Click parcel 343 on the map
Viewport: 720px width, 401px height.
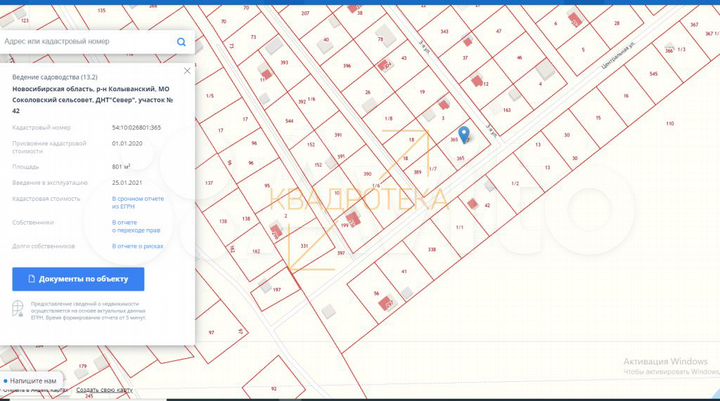[x=444, y=32]
